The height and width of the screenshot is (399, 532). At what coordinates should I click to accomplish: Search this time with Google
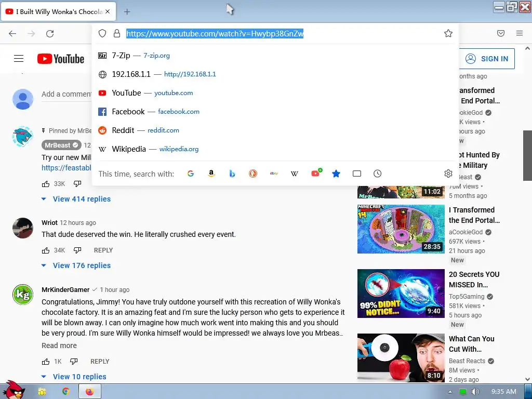tap(191, 174)
